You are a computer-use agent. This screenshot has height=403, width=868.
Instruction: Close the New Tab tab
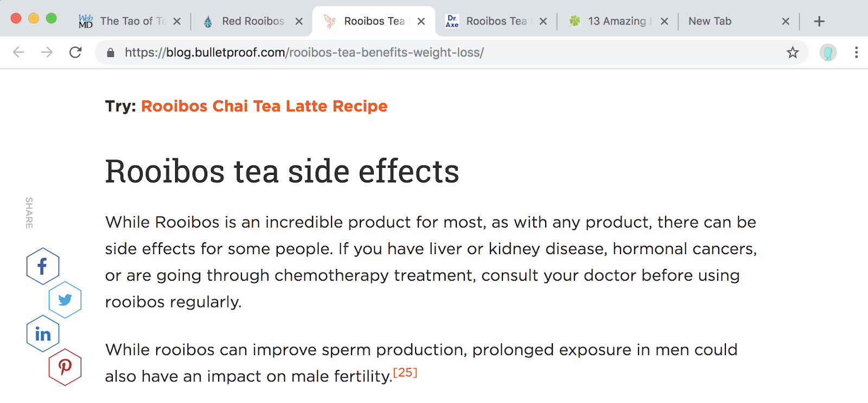[785, 21]
